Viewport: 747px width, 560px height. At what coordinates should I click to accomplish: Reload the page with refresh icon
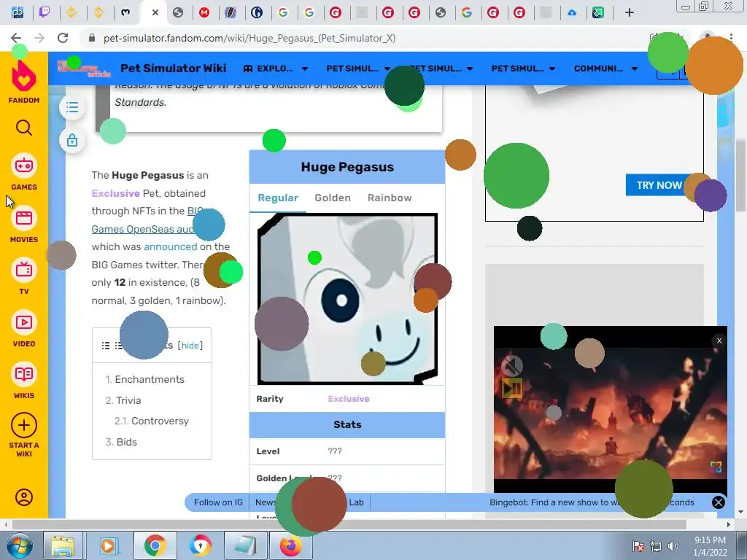(x=63, y=38)
